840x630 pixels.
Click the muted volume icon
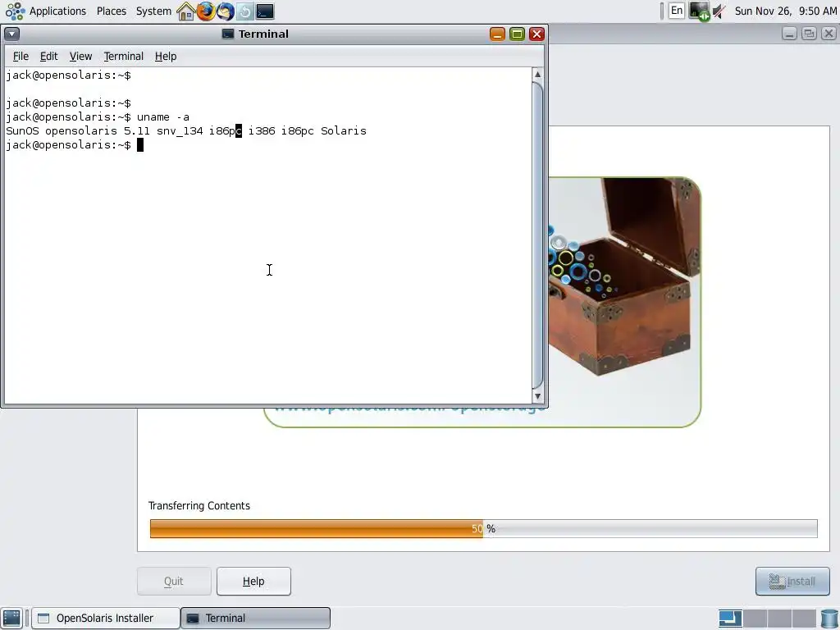(x=719, y=11)
